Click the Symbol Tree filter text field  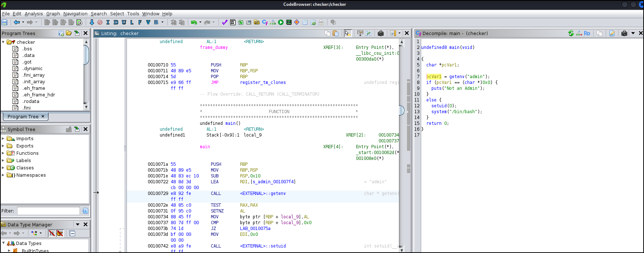[48, 211]
